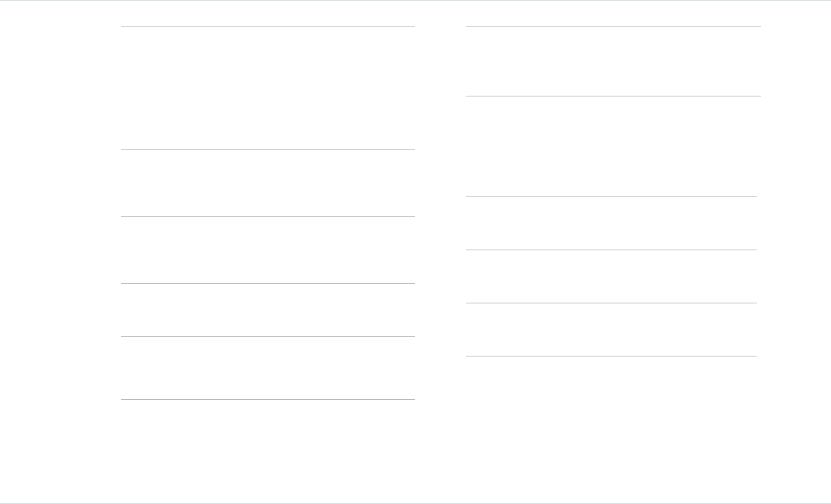This screenshot has height=504, width=831.
Task: Click the fifth divider line in right column
Action: [x=611, y=303]
